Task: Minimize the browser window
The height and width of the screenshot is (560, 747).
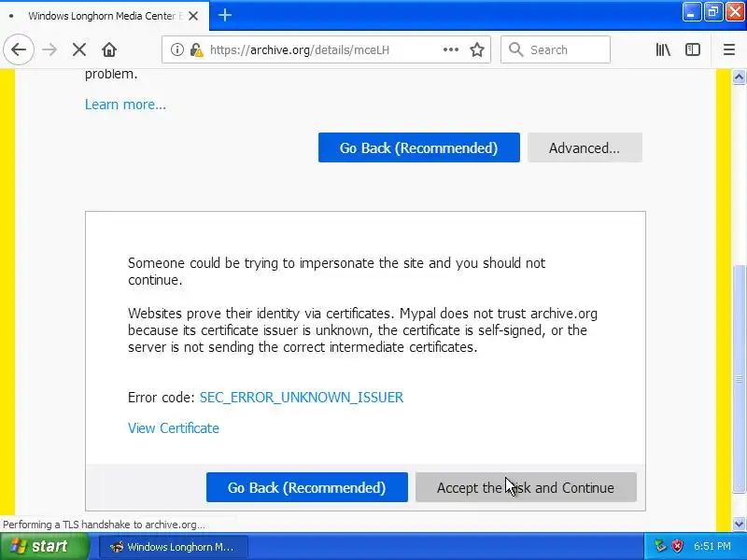Action: [x=691, y=12]
